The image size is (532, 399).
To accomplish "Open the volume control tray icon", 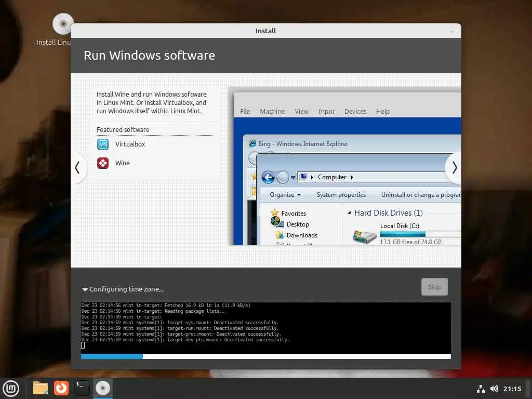I will pos(494,389).
